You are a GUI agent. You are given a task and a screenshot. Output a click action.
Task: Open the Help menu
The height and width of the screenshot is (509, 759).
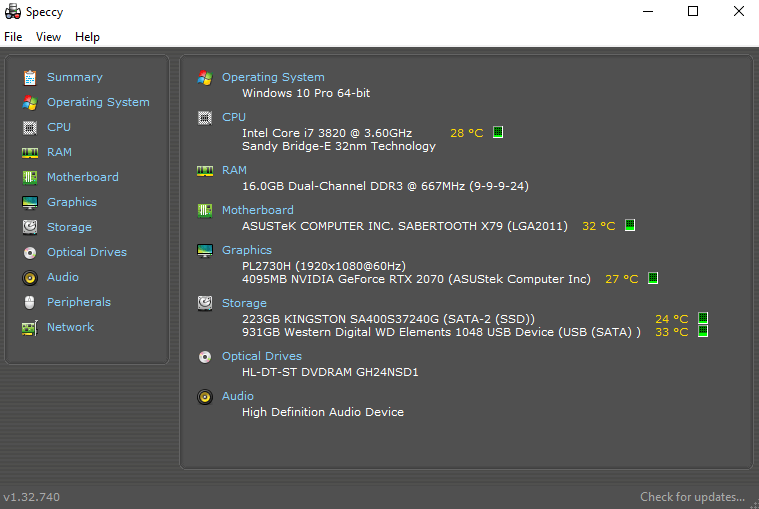(x=87, y=37)
